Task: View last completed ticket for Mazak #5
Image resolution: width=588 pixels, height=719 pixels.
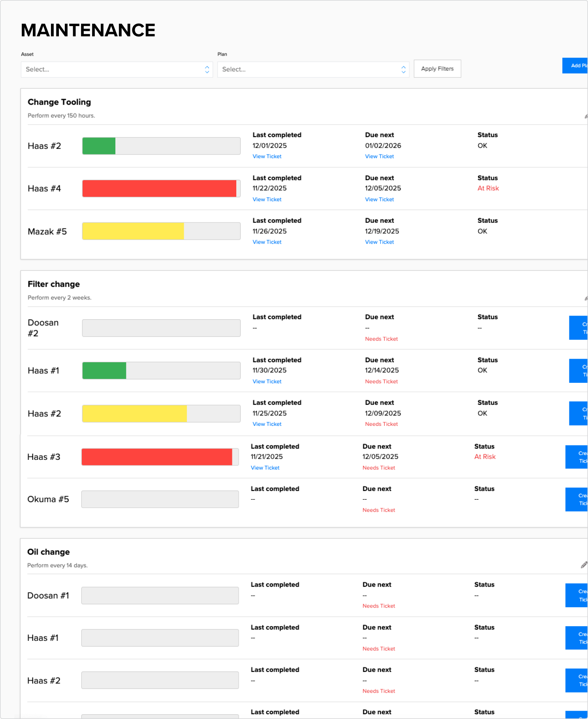Action: pyautogui.click(x=267, y=242)
